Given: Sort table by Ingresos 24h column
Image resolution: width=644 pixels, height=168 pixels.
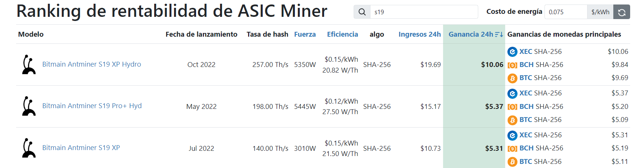Looking at the screenshot, I should (x=419, y=34).
